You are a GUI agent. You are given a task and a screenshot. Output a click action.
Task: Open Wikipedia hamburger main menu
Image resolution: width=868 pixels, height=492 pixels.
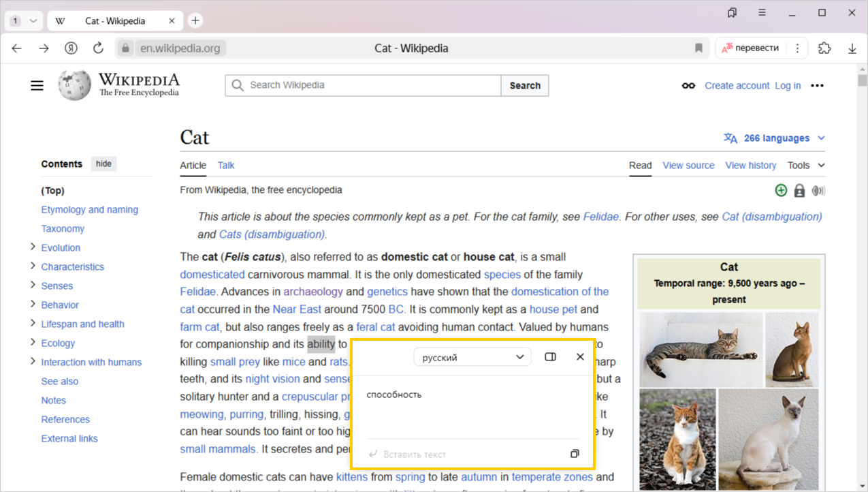point(37,85)
